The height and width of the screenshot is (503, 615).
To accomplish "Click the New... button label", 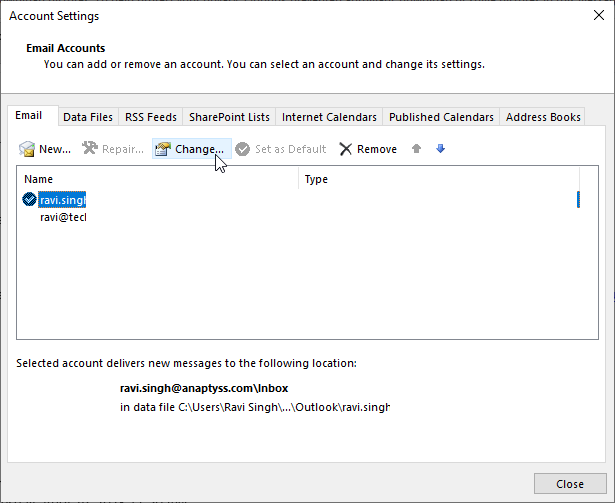I will tap(55, 149).
